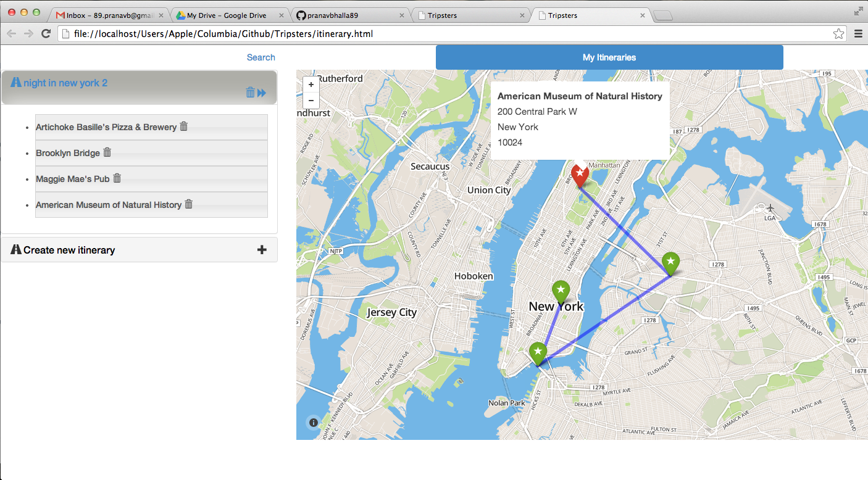Click the My Itineraries button

click(609, 57)
